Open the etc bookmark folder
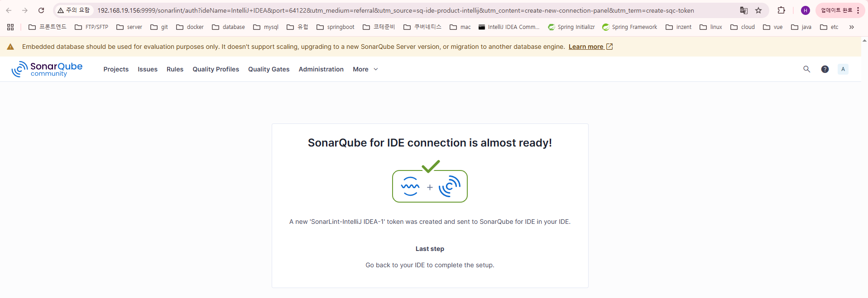Image resolution: width=868 pixels, height=298 pixels. (830, 27)
